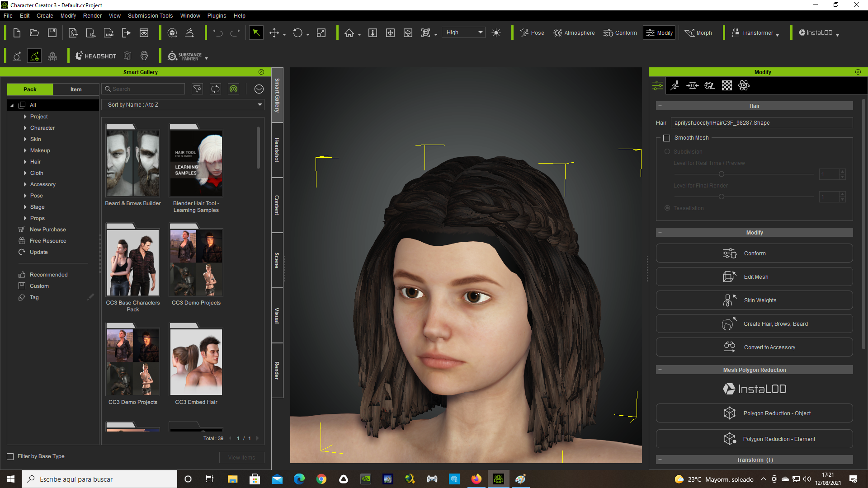The image size is (868, 488).
Task: Switch to the Scene side tab
Action: pos(277,260)
